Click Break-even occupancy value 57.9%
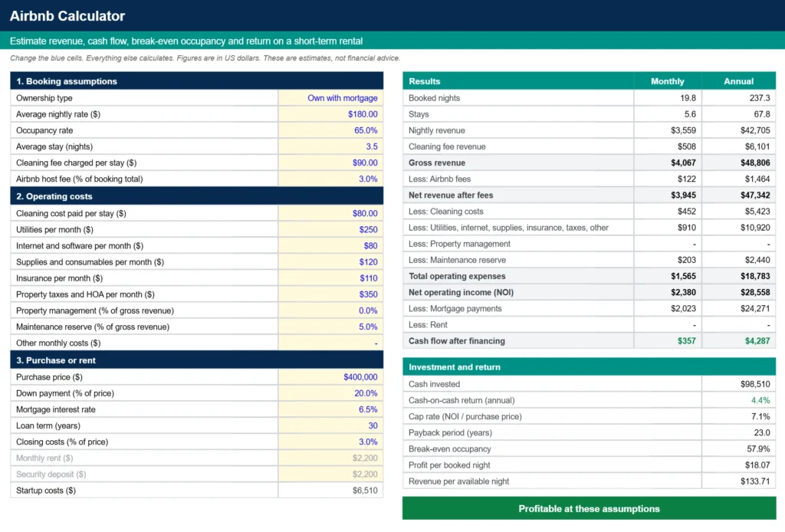This screenshot has width=785, height=532. (738, 449)
